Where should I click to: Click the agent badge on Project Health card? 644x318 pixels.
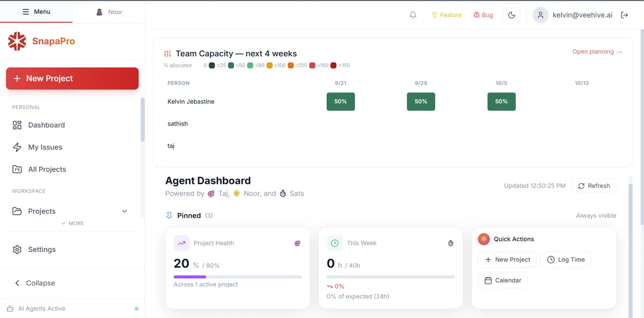pyautogui.click(x=297, y=243)
